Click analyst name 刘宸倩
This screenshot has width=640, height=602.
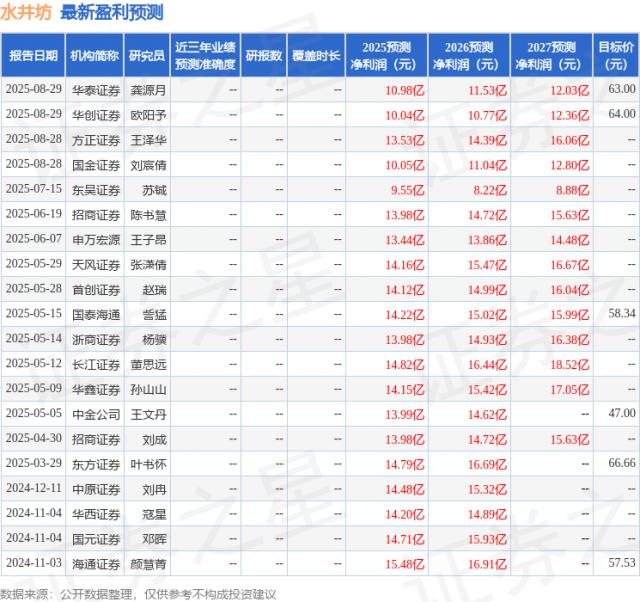(148, 165)
